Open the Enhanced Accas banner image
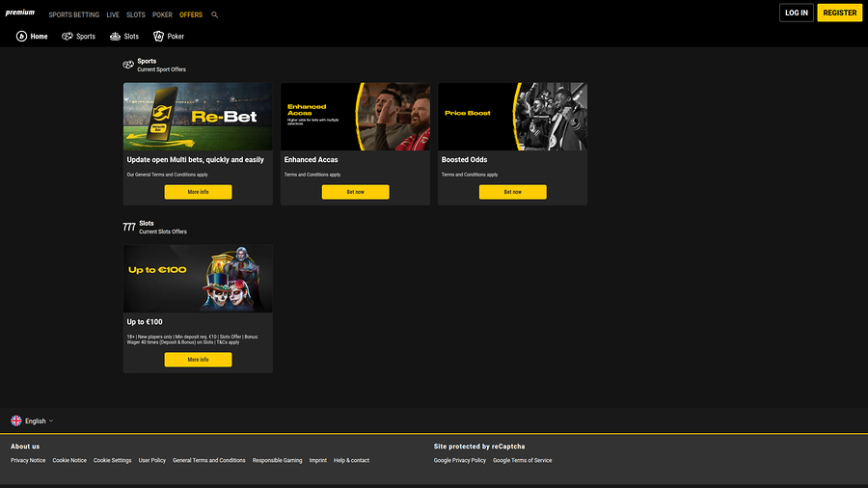868x488 pixels. pyautogui.click(x=355, y=116)
